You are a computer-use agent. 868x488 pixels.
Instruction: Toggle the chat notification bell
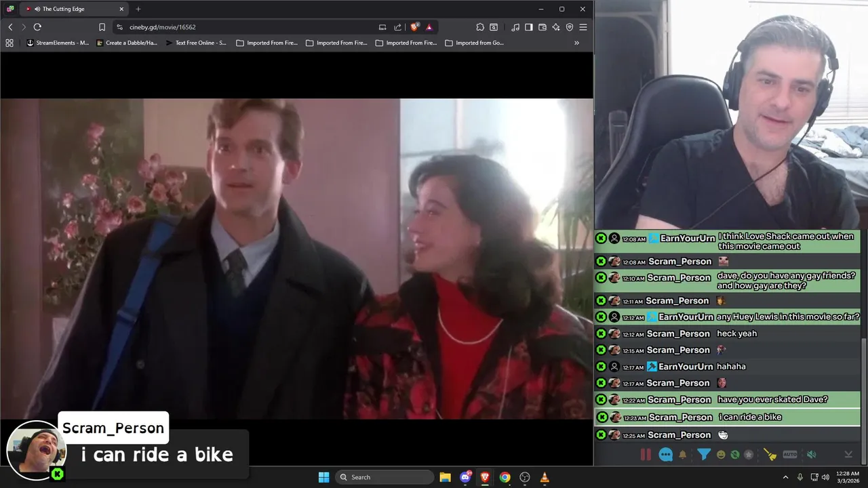coord(683,455)
